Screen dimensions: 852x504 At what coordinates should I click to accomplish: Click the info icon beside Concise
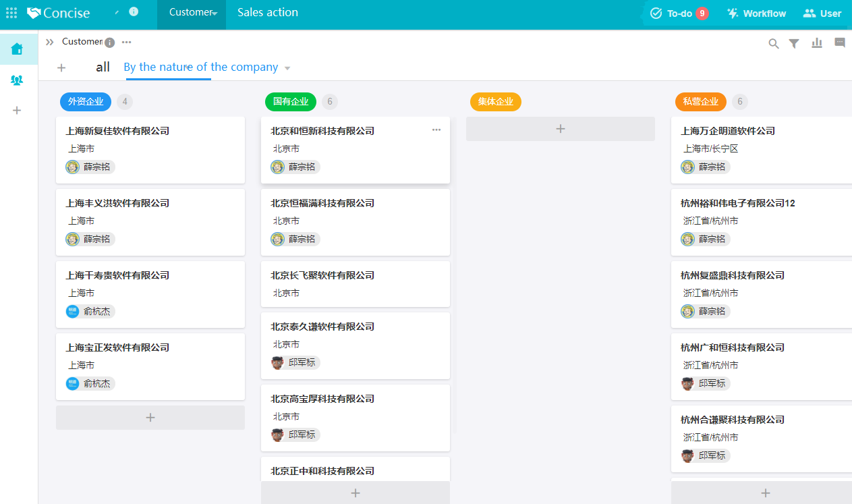pyautogui.click(x=134, y=11)
